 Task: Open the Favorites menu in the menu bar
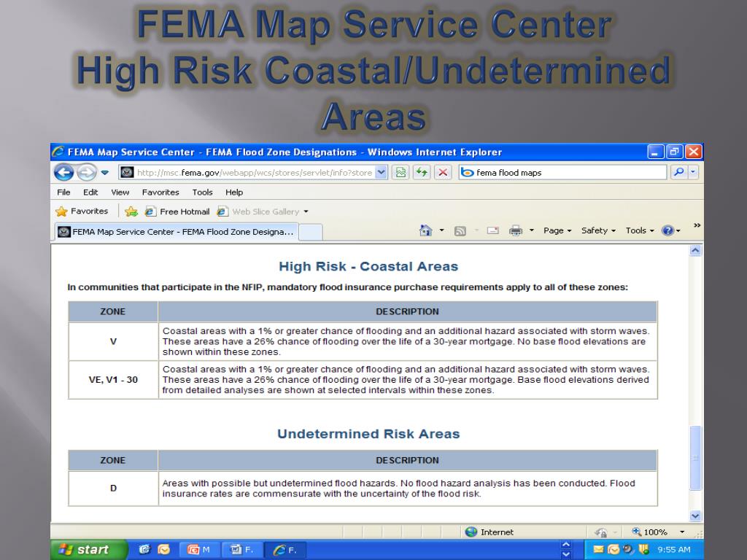pos(160,192)
